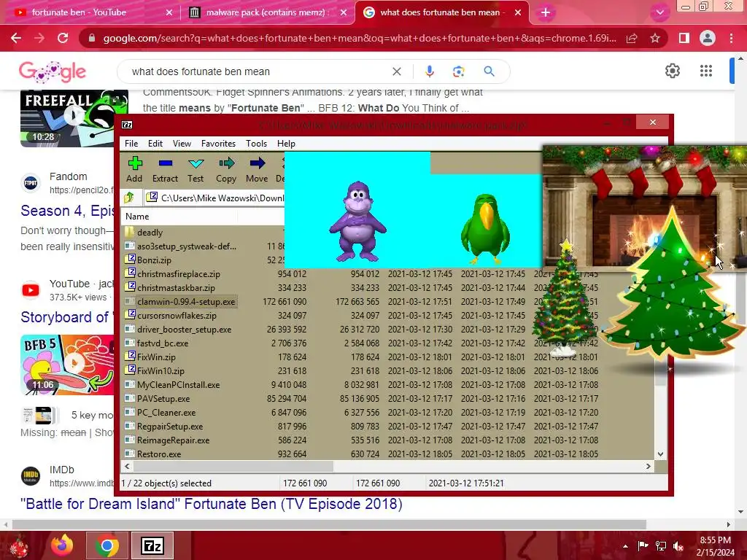747x560 pixels.
Task: Close the malware pack tab
Action: (x=344, y=12)
